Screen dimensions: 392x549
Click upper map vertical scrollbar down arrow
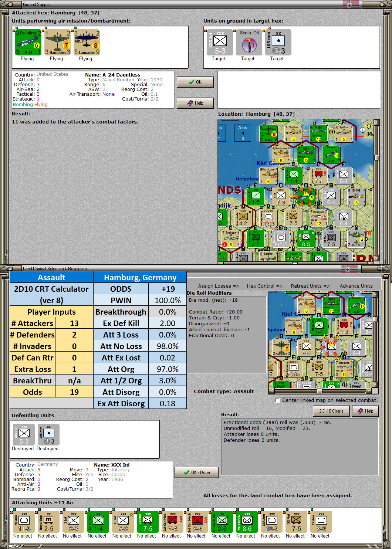377,258
